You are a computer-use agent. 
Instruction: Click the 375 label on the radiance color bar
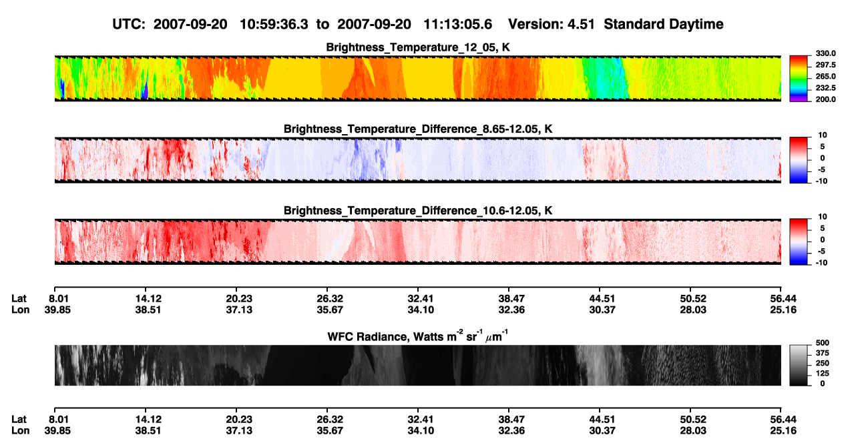[x=822, y=354]
